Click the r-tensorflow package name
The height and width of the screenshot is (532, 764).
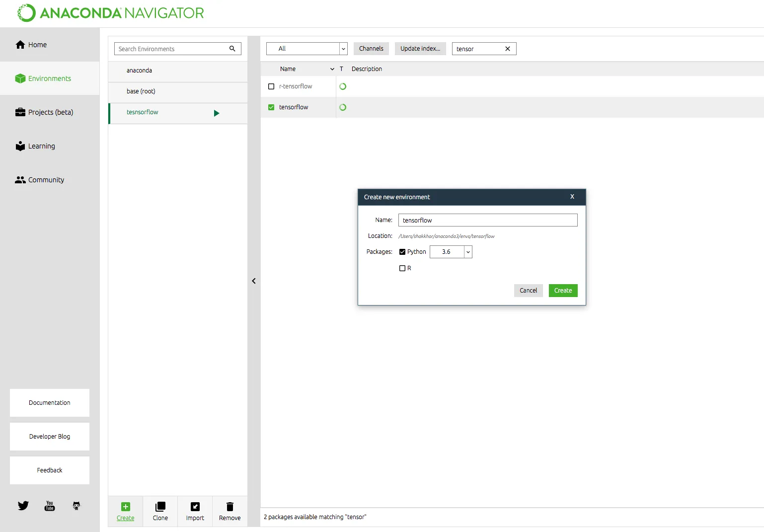pyautogui.click(x=296, y=86)
